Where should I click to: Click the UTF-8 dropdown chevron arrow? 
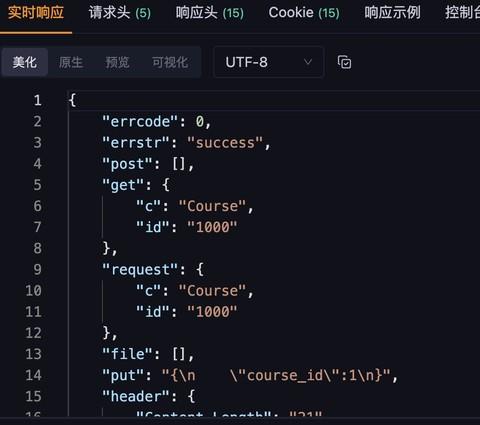308,62
